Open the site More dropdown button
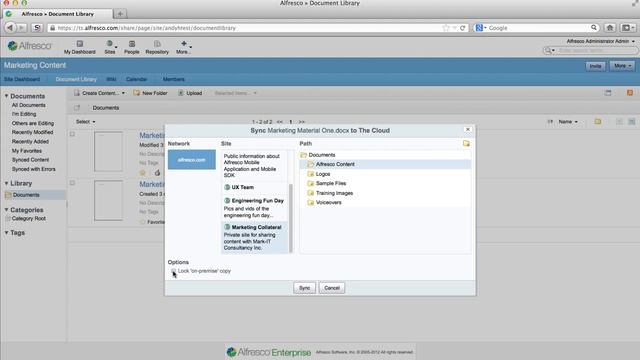This screenshot has height=360, width=640. (x=622, y=66)
